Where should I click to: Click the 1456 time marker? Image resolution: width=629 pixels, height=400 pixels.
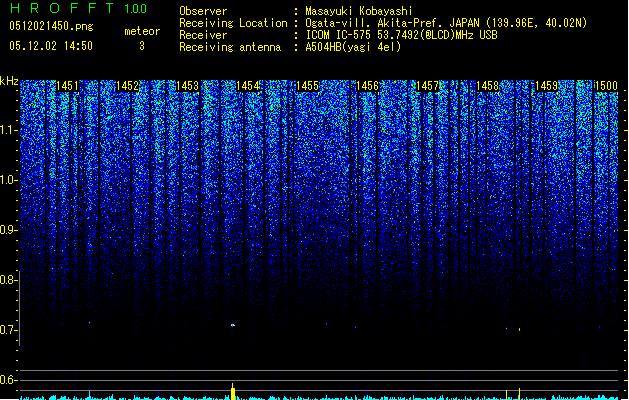click(367, 86)
